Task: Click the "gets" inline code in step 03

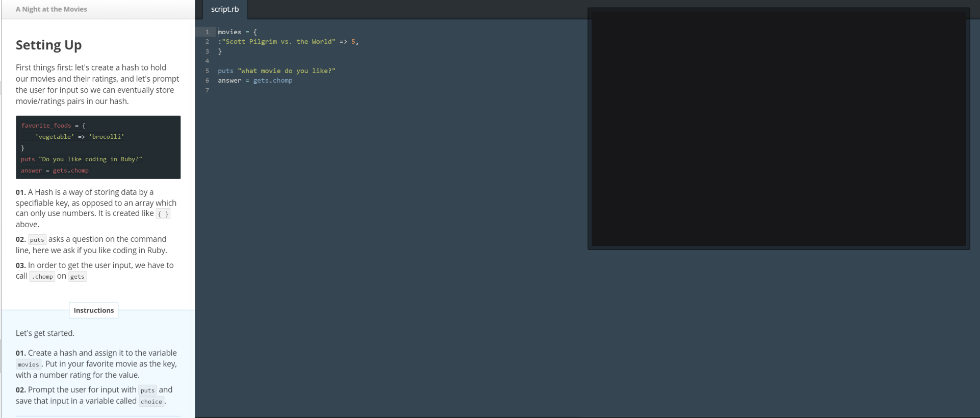Action: (78, 277)
